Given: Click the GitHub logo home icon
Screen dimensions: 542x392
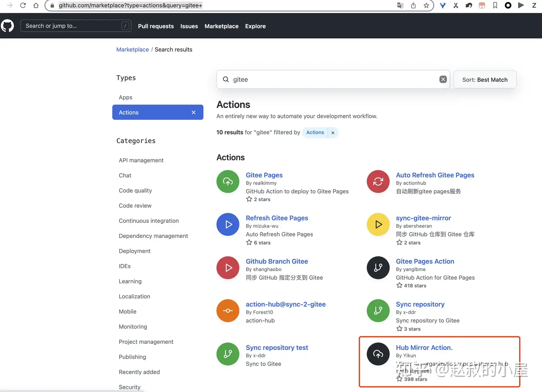Looking at the screenshot, I should (7, 26).
